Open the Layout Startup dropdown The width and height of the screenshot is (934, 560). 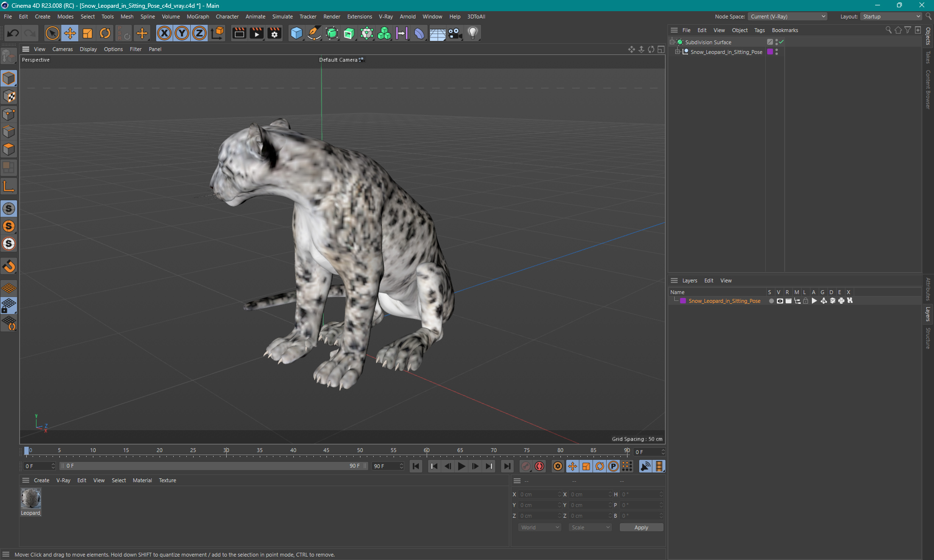[x=891, y=17]
